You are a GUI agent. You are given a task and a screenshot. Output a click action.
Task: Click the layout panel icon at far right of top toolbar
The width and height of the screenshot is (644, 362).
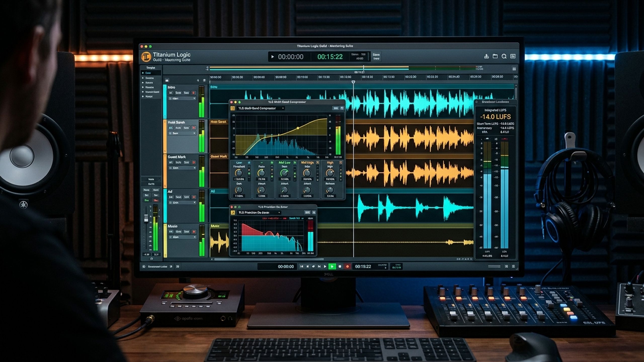(513, 56)
